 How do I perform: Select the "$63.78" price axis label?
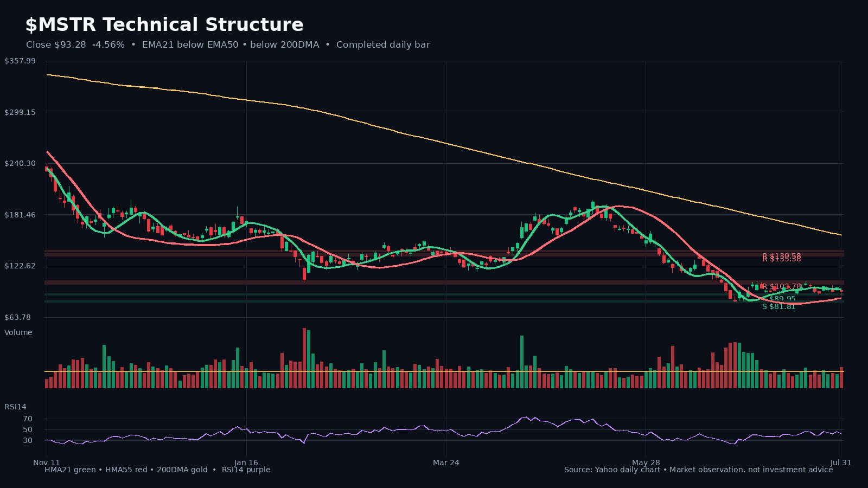(x=18, y=317)
